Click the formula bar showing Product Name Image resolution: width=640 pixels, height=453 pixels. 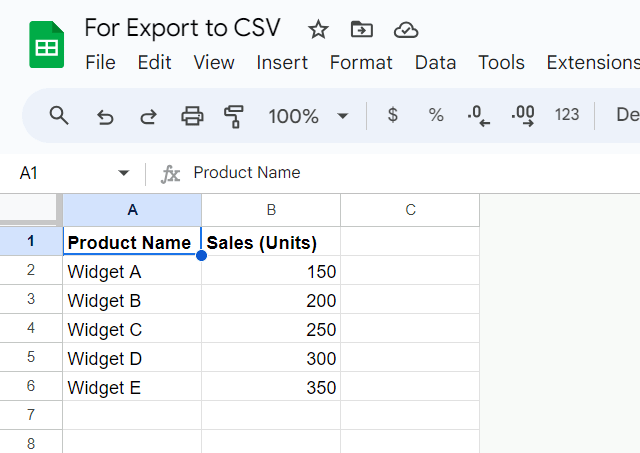click(x=400, y=173)
